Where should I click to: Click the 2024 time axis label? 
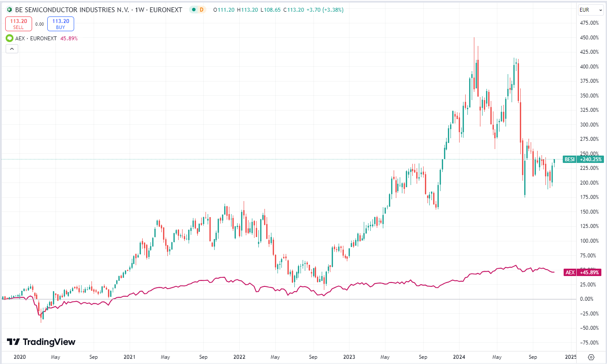459,357
